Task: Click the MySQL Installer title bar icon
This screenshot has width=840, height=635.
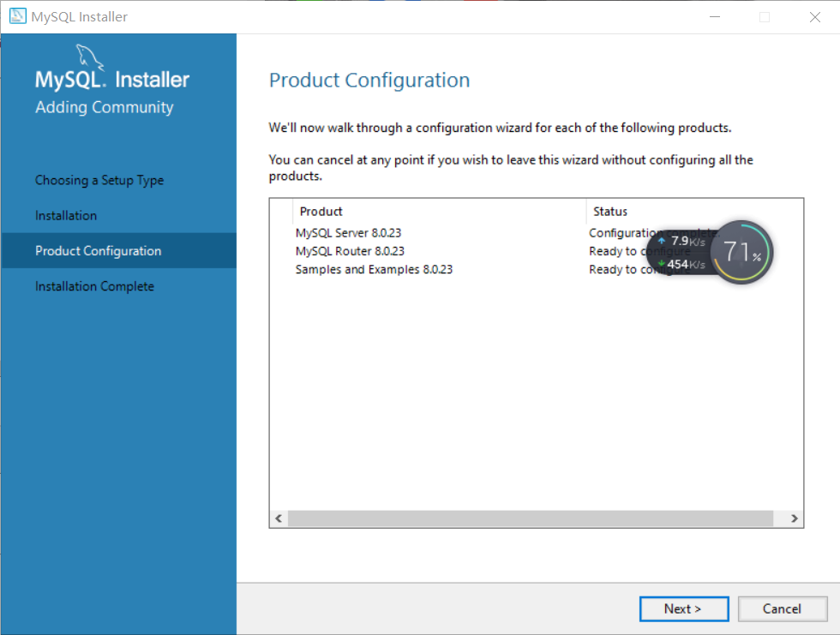Action: tap(17, 16)
